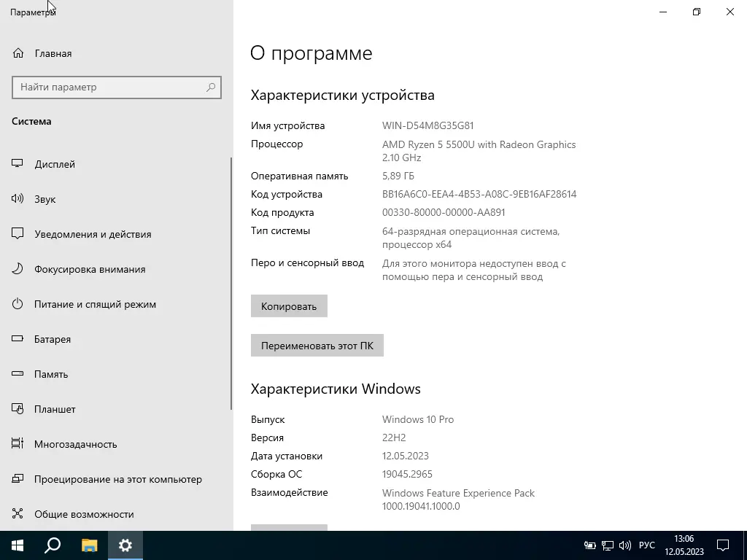Open the clock showing 13:06
The height and width of the screenshot is (560, 747).
tap(684, 545)
